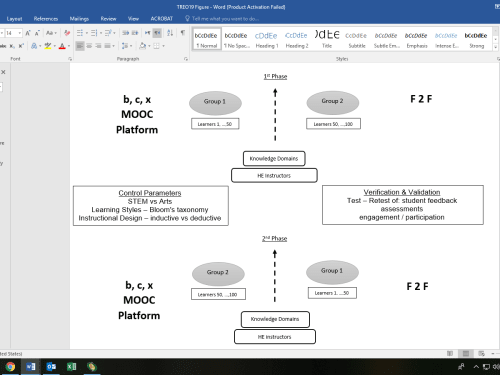This screenshot has width=500, height=375.
Task: Open the Layout tab
Action: point(14,19)
